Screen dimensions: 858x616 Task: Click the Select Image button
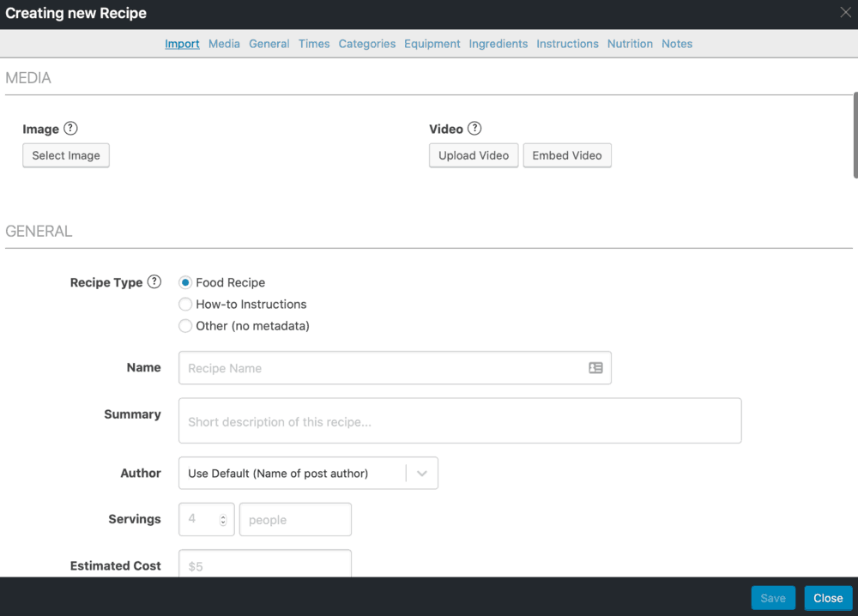(65, 155)
